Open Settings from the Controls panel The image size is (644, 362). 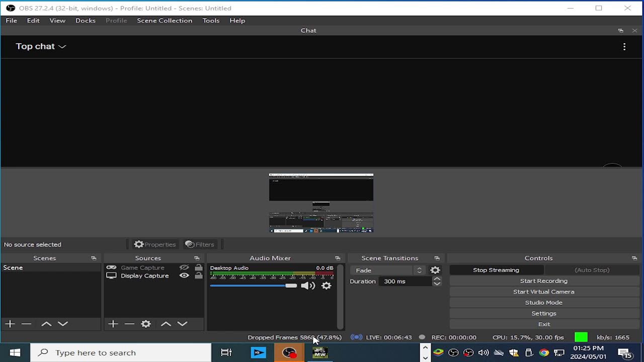point(544,313)
